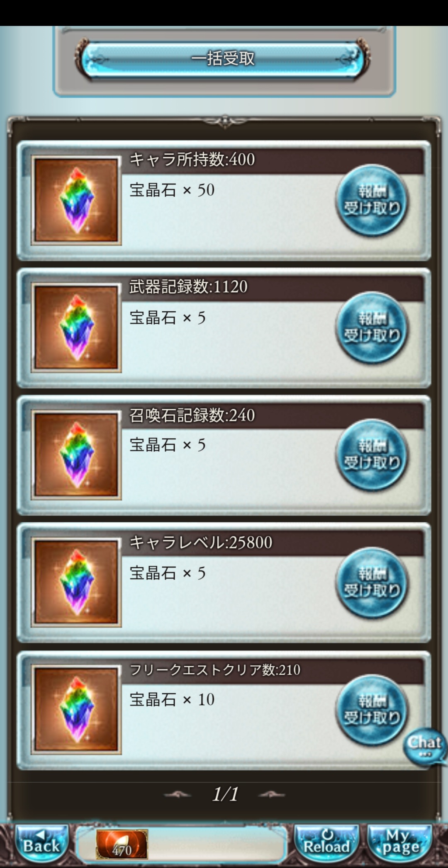Claim reward for 武器記録数:1120

pos(372,328)
